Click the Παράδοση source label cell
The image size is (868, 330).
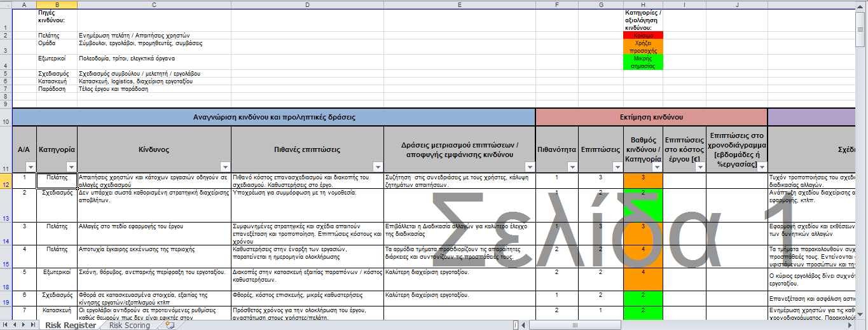point(57,89)
